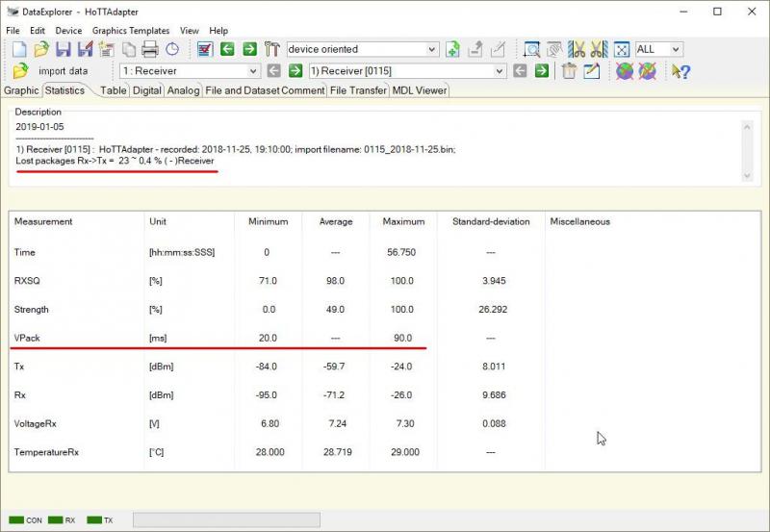Expand the 'Receiver [0115]' record dropdown
This screenshot has width=770, height=532.
[x=499, y=71]
